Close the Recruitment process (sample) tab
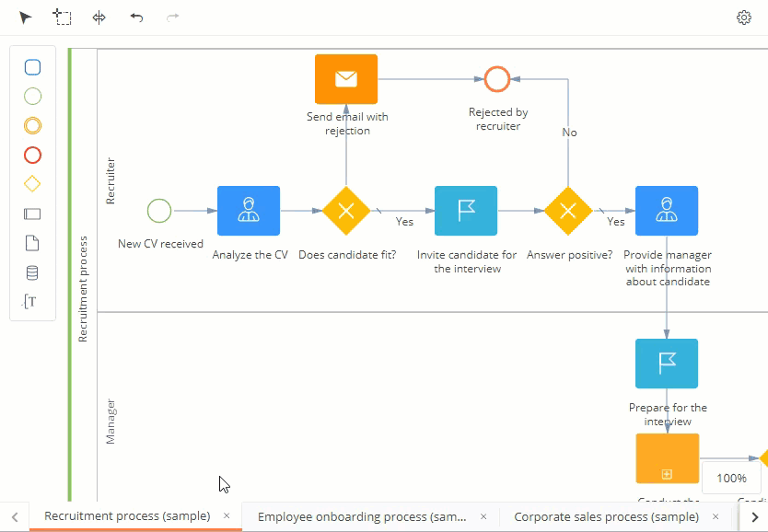Viewport: 768px width, 532px height. pos(227,515)
